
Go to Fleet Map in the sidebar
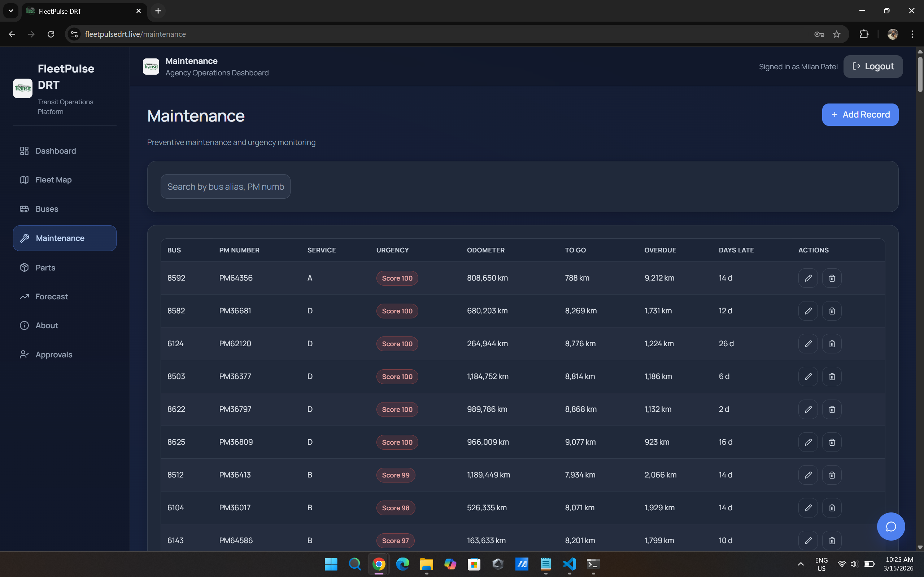pyautogui.click(x=53, y=180)
